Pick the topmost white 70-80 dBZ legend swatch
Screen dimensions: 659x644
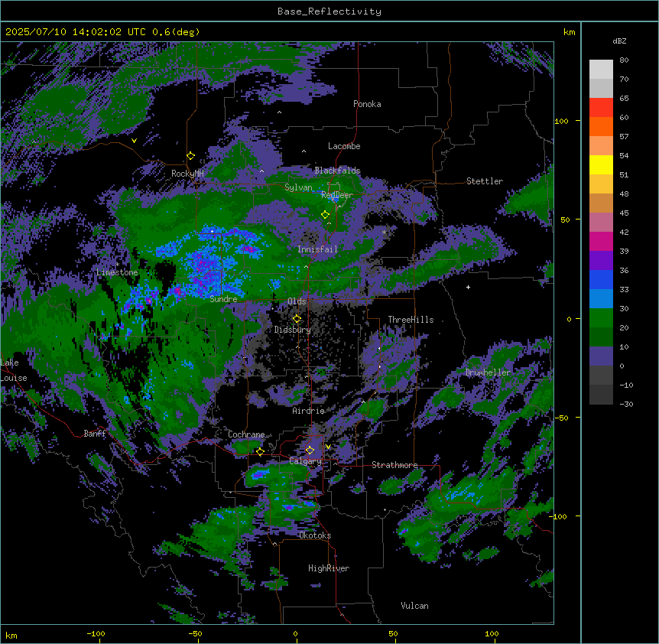point(601,70)
